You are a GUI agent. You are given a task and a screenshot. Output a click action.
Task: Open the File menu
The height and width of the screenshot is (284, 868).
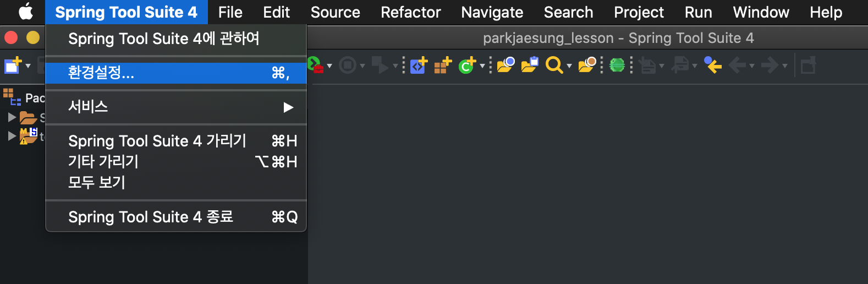tap(230, 12)
